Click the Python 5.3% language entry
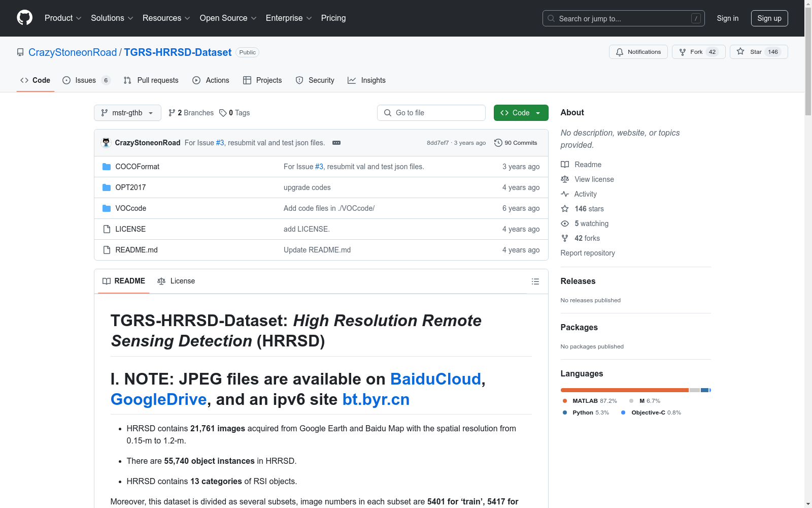The height and width of the screenshot is (508, 812). [586, 412]
